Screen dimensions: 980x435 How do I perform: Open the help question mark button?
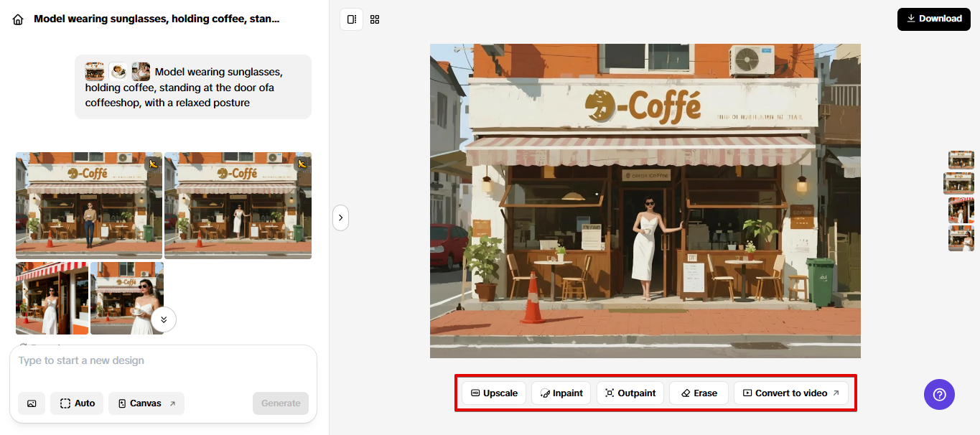tap(939, 394)
